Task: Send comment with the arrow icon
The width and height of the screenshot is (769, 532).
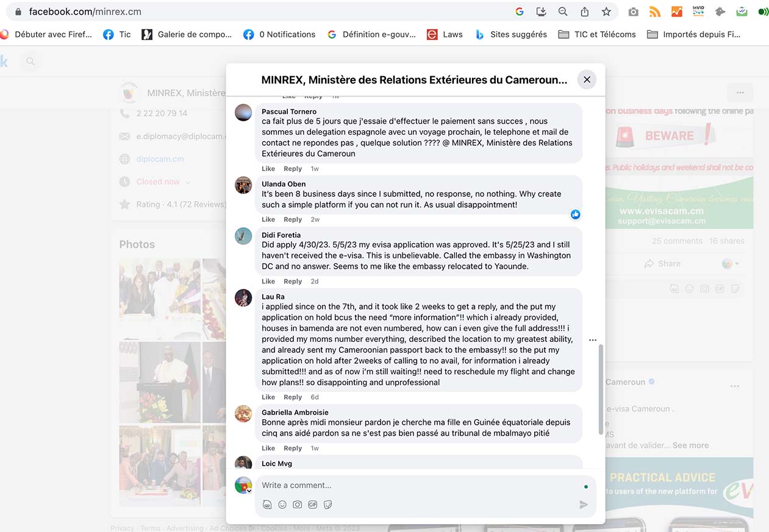Action: tap(583, 505)
